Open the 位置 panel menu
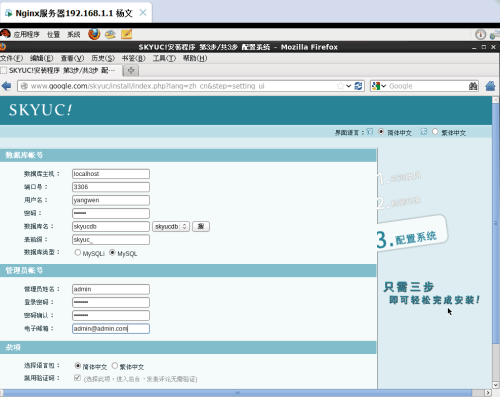This screenshot has width=500, height=397. (x=53, y=34)
